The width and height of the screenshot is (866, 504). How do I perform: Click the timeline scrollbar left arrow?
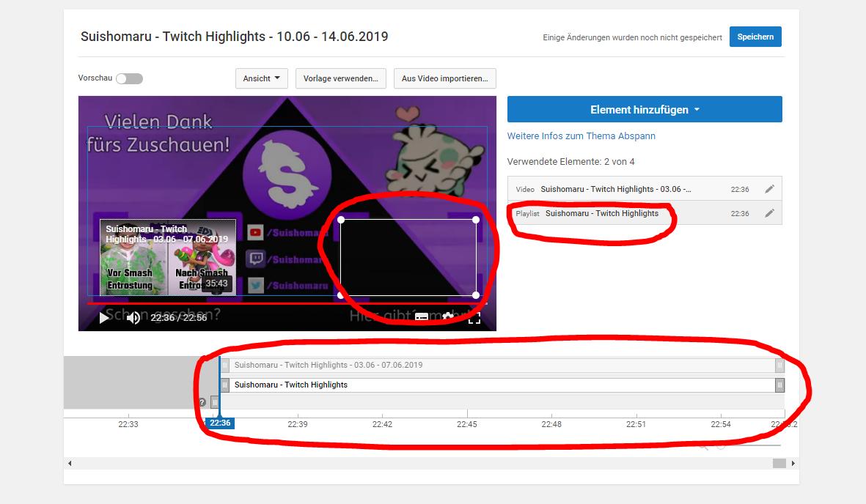70,463
